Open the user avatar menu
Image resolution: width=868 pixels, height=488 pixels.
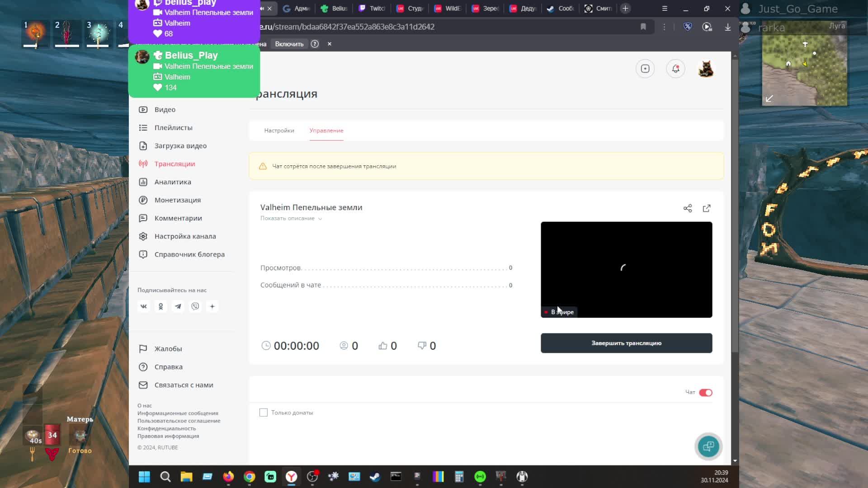(x=706, y=69)
